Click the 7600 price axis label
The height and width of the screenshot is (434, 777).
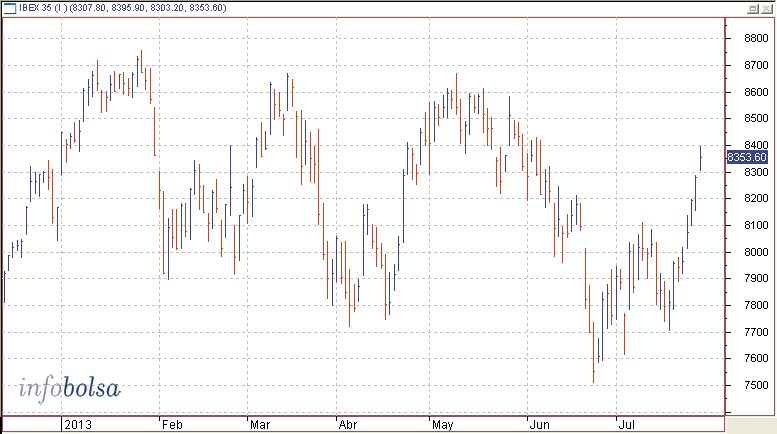tap(756, 358)
